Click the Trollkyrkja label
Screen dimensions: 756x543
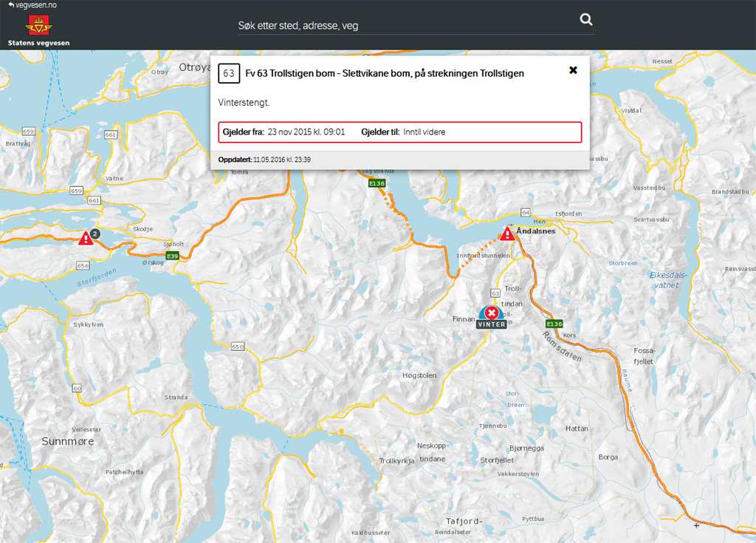click(396, 461)
